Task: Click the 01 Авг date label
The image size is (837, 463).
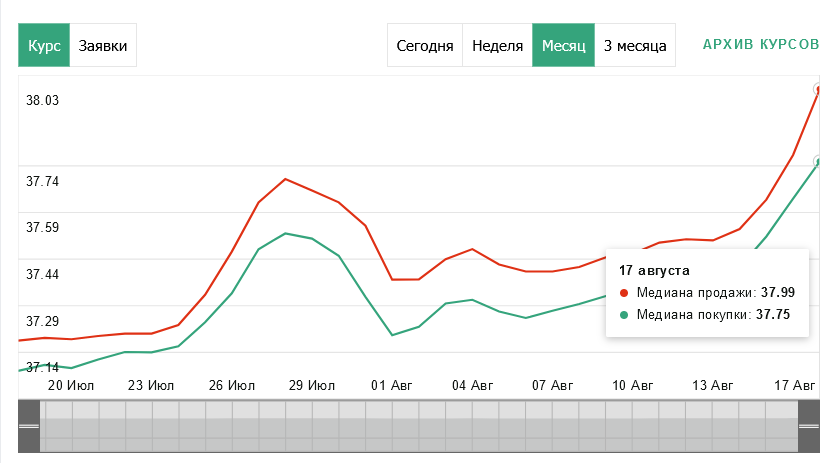Action: click(393, 384)
